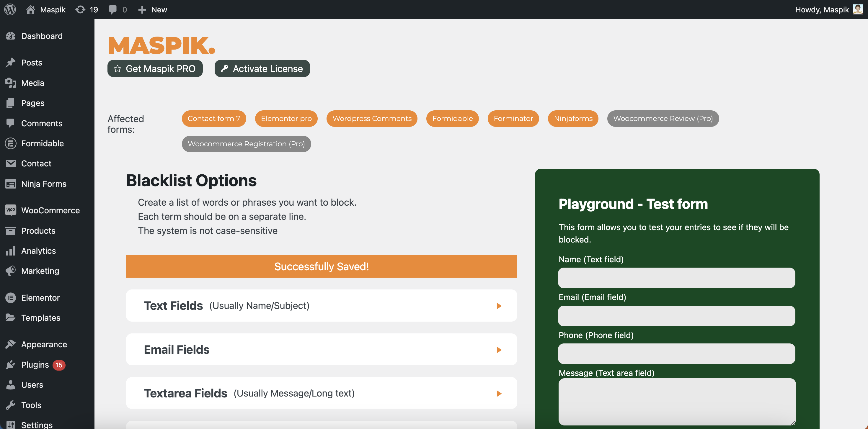Viewport: 868px width, 429px height.
Task: Click the Appearance paintbrush icon
Action: click(x=11, y=344)
